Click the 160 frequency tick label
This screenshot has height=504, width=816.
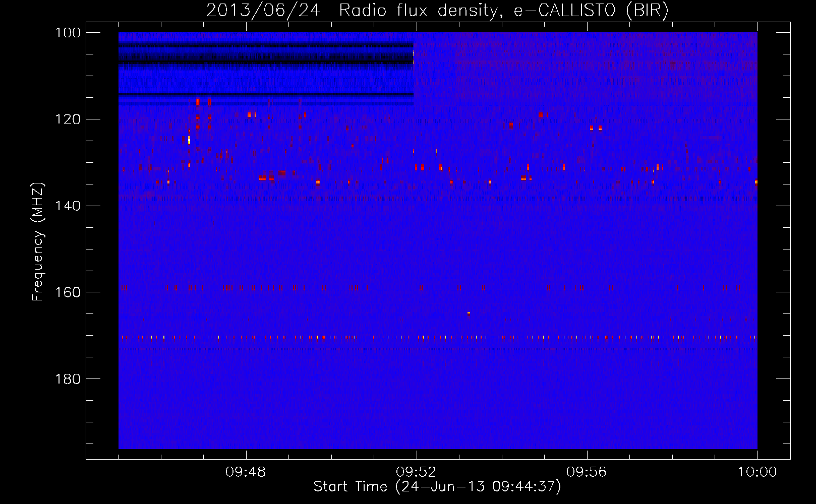68,292
